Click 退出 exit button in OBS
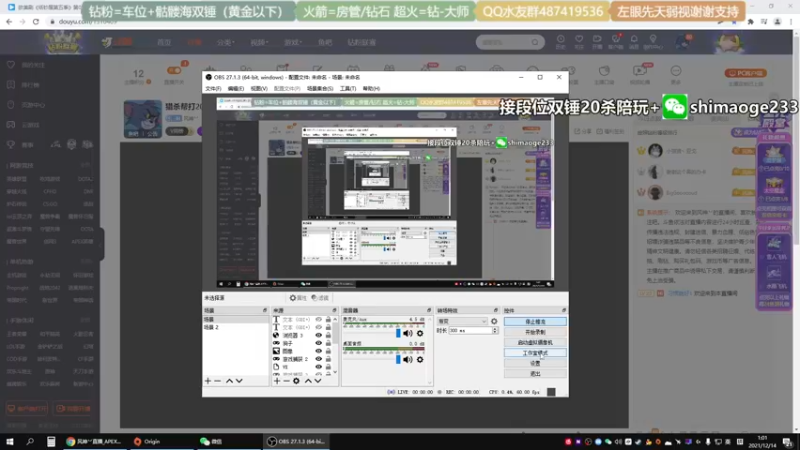The height and width of the screenshot is (450, 800). [x=535, y=374]
